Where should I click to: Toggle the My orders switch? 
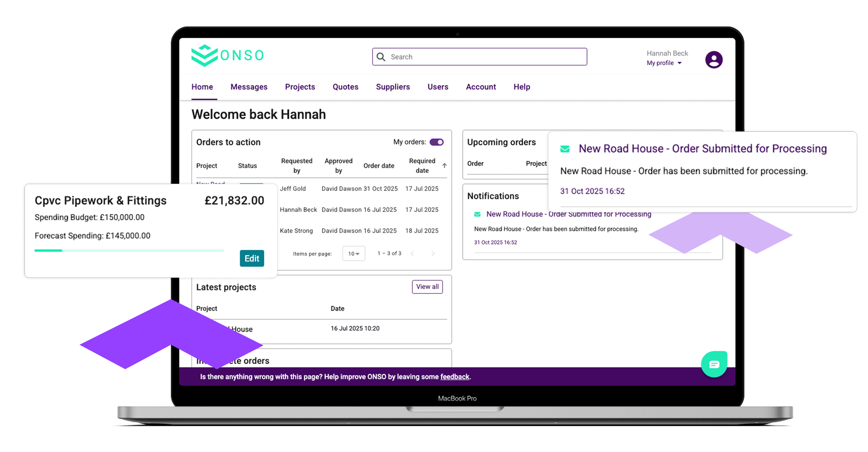pyautogui.click(x=437, y=142)
